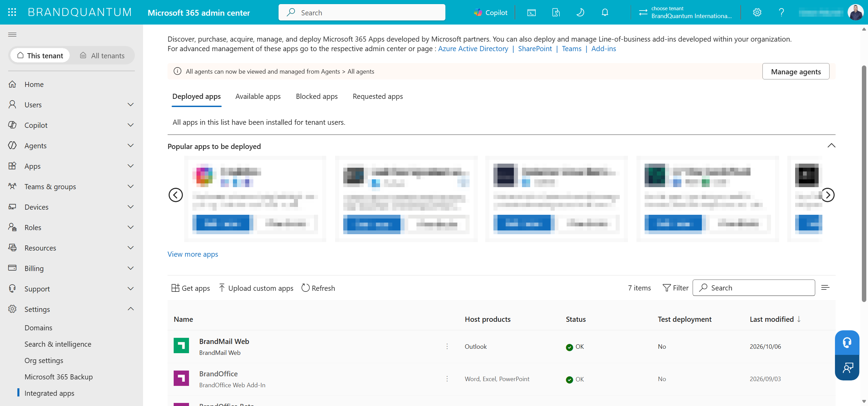The image size is (868, 406).
Task: Expand the Copilot menu chevron
Action: [x=131, y=125]
